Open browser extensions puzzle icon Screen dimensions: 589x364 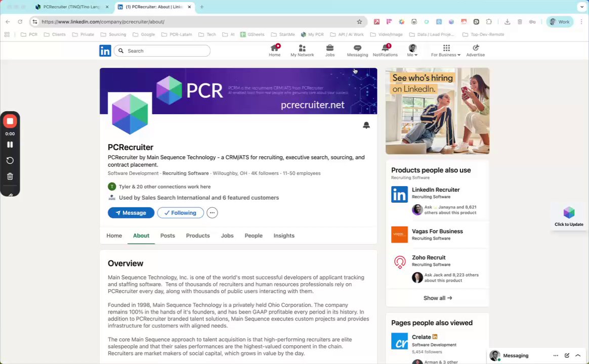[x=489, y=22]
